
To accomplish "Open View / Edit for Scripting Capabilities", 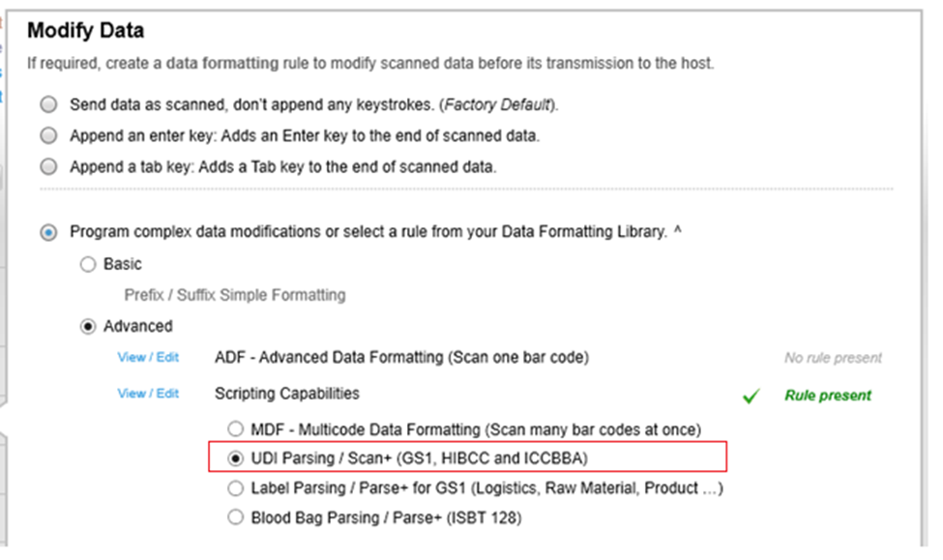I will pos(147,393).
